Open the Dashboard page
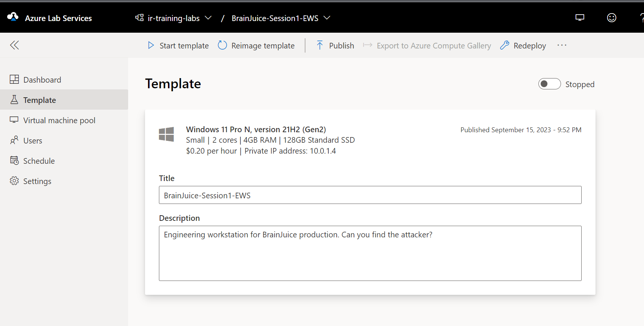 (42, 80)
